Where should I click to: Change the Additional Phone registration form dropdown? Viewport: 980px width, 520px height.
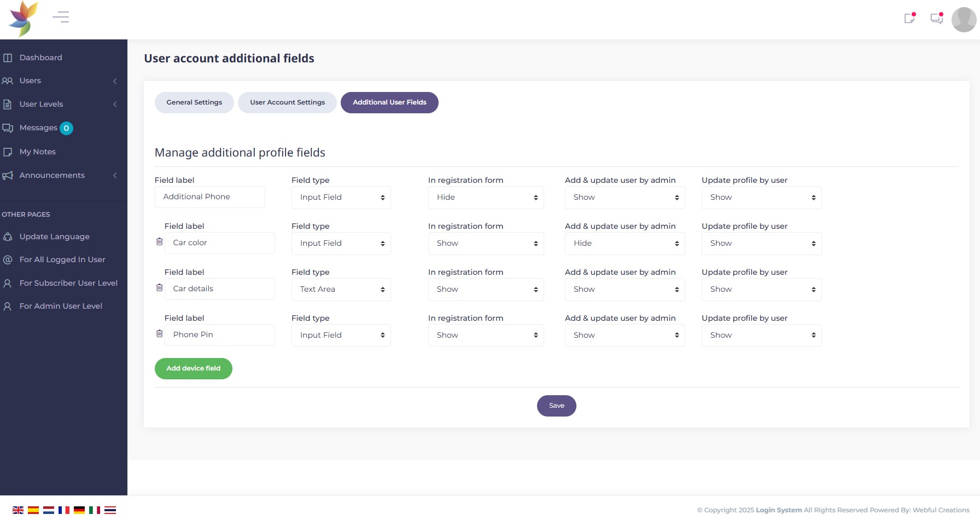(486, 197)
